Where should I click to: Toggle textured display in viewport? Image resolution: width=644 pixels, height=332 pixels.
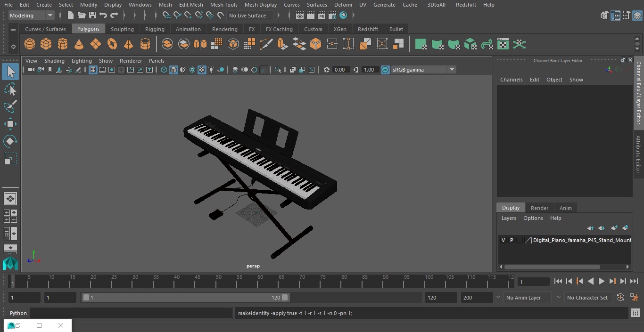tap(202, 70)
